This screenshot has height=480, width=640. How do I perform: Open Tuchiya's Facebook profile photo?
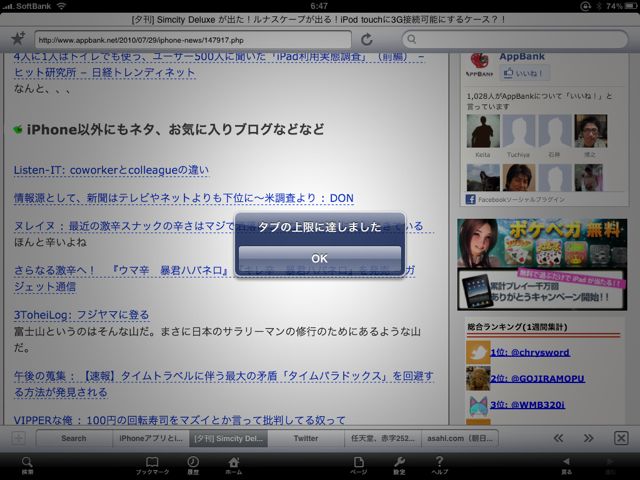click(x=519, y=131)
